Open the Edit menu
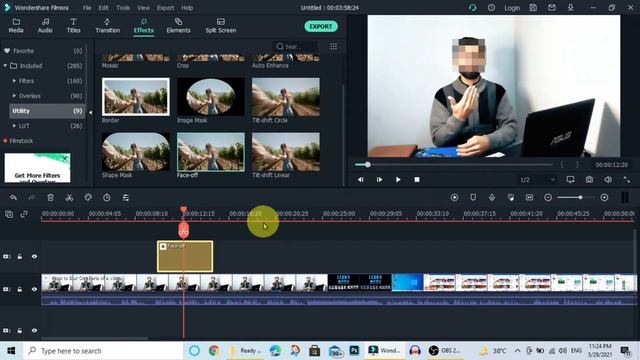The image size is (640, 360). pos(103,8)
